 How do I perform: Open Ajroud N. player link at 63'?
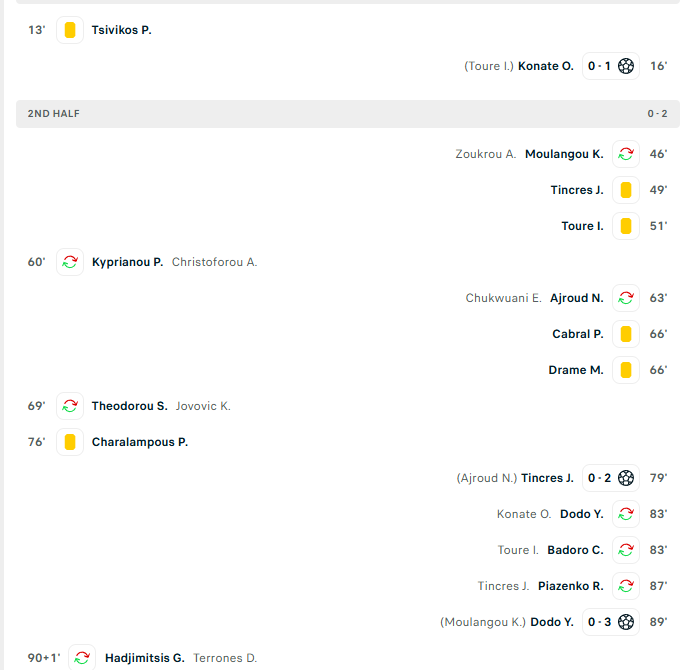point(577,298)
